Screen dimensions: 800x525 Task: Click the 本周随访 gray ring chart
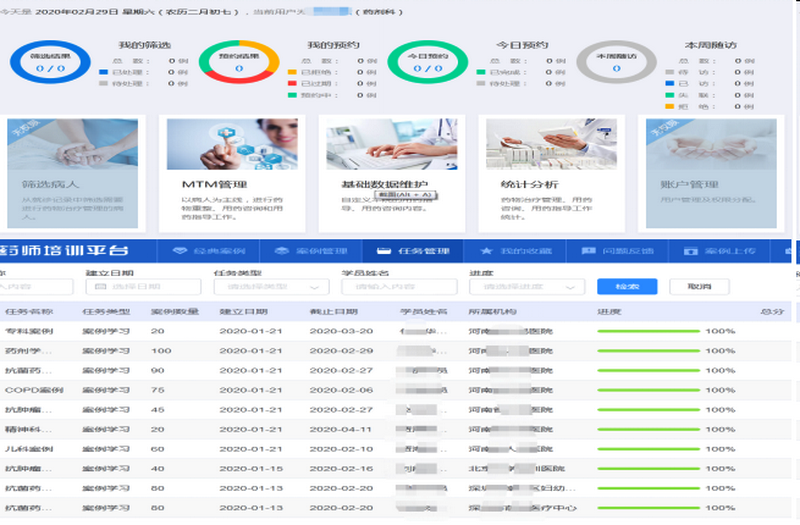pos(616,62)
